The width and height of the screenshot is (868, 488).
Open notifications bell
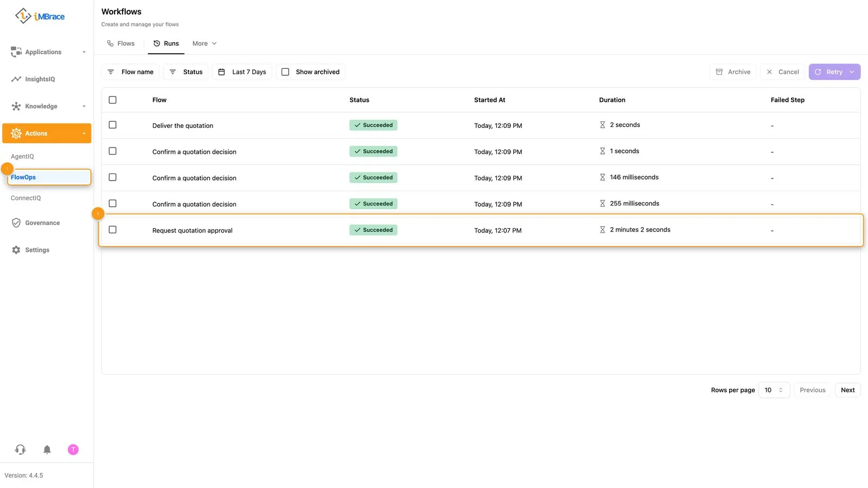pos(47,450)
